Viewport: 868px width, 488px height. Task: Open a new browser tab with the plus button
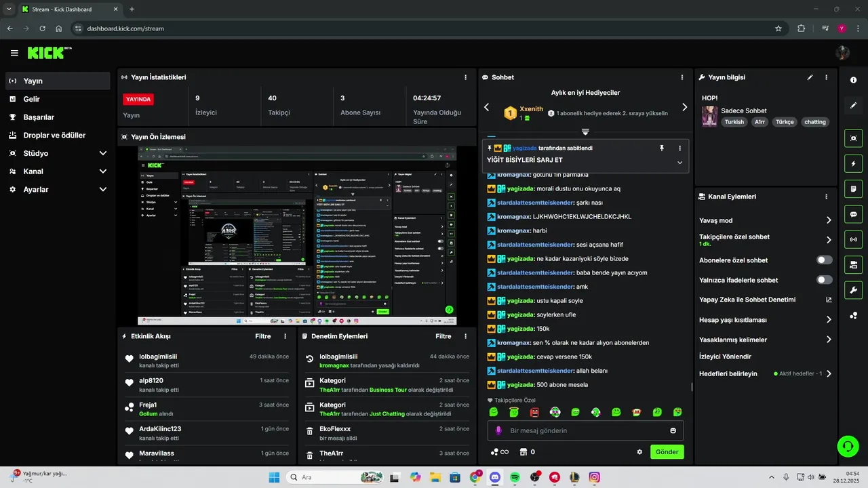pyautogui.click(x=132, y=9)
